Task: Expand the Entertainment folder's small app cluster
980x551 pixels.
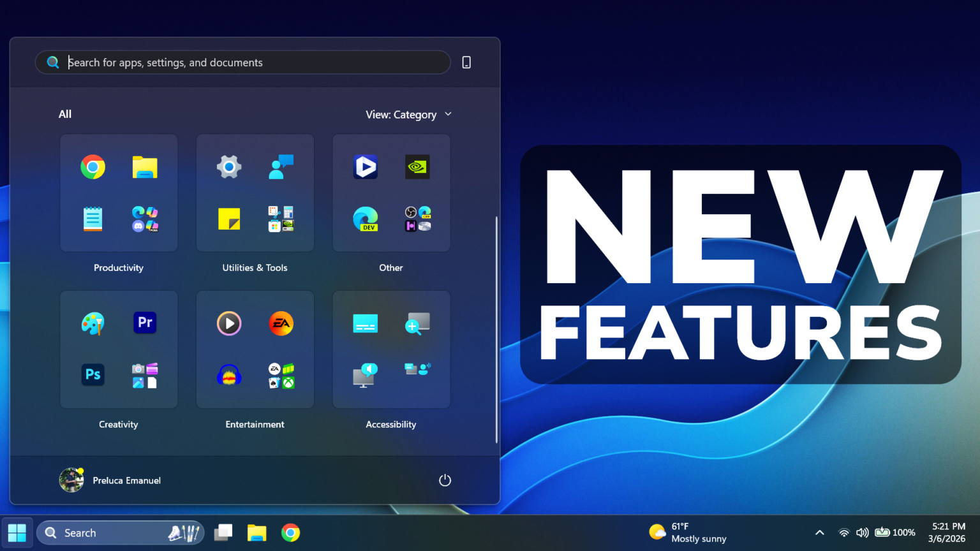Action: (x=281, y=376)
